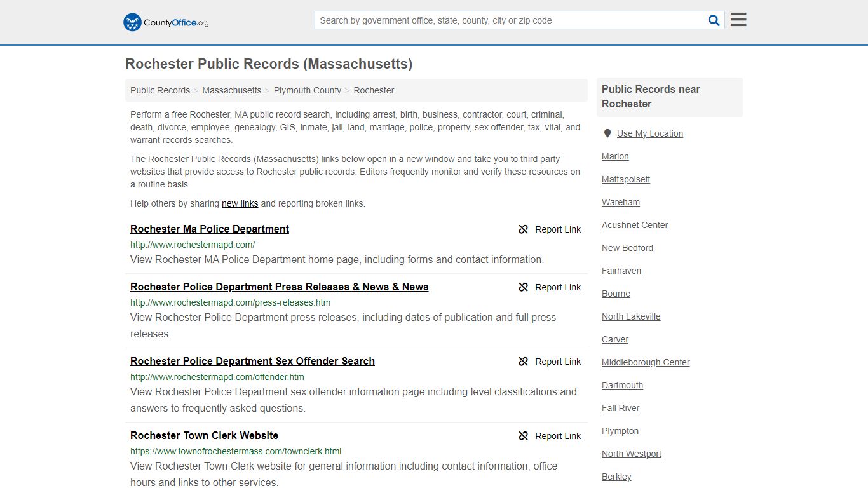Click broken-link icon for Sex Offender Search row
The image size is (868, 488).
tap(524, 362)
